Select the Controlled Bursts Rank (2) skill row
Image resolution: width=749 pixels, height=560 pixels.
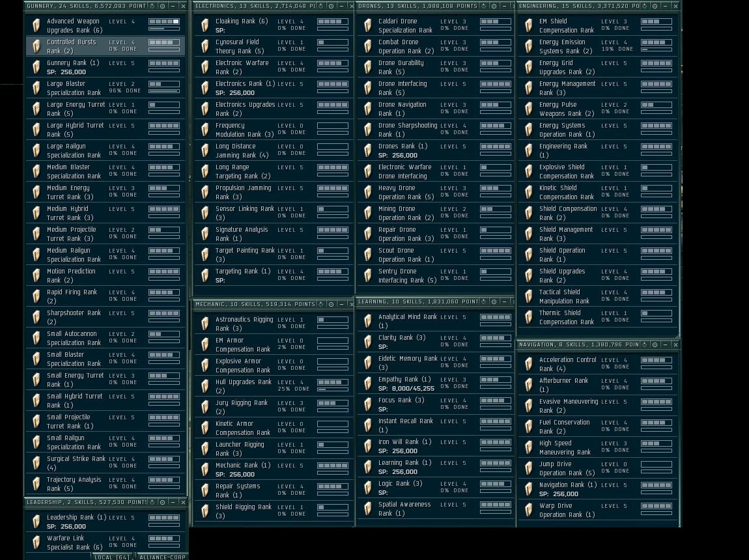(105, 46)
